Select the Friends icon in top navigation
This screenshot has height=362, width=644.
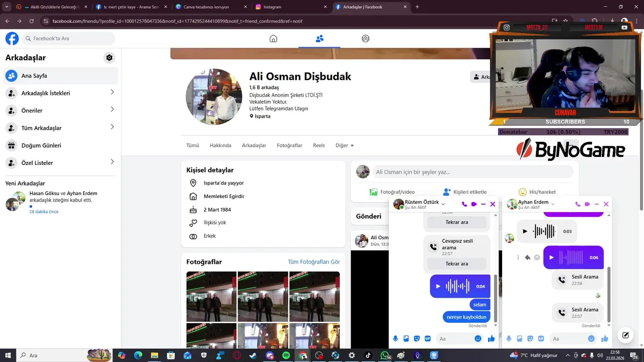click(319, 39)
